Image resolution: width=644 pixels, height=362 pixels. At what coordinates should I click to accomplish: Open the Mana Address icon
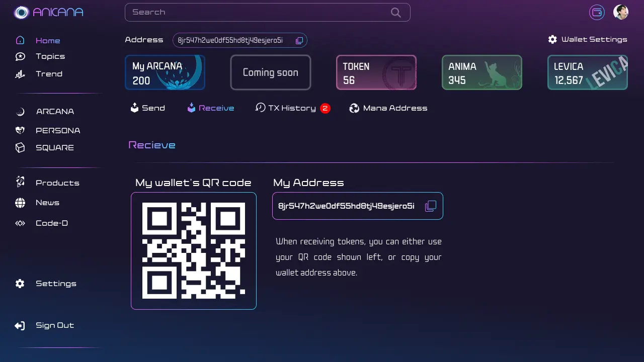point(354,108)
